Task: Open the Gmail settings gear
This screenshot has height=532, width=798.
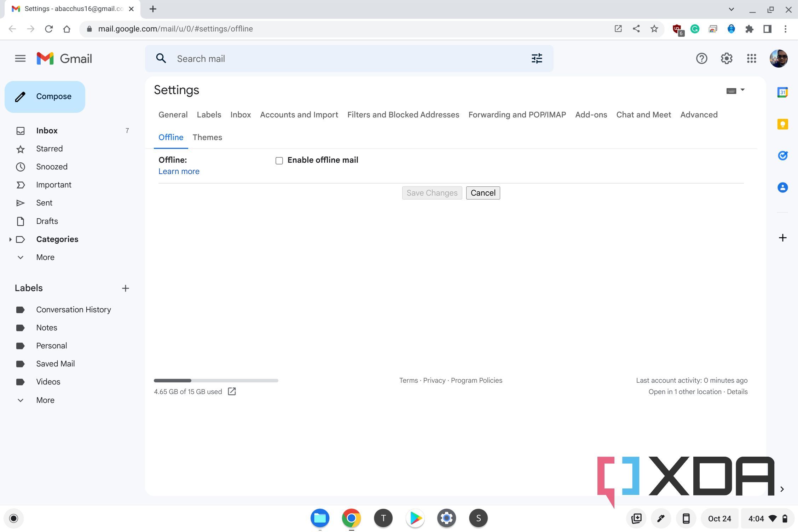Action: tap(727, 58)
